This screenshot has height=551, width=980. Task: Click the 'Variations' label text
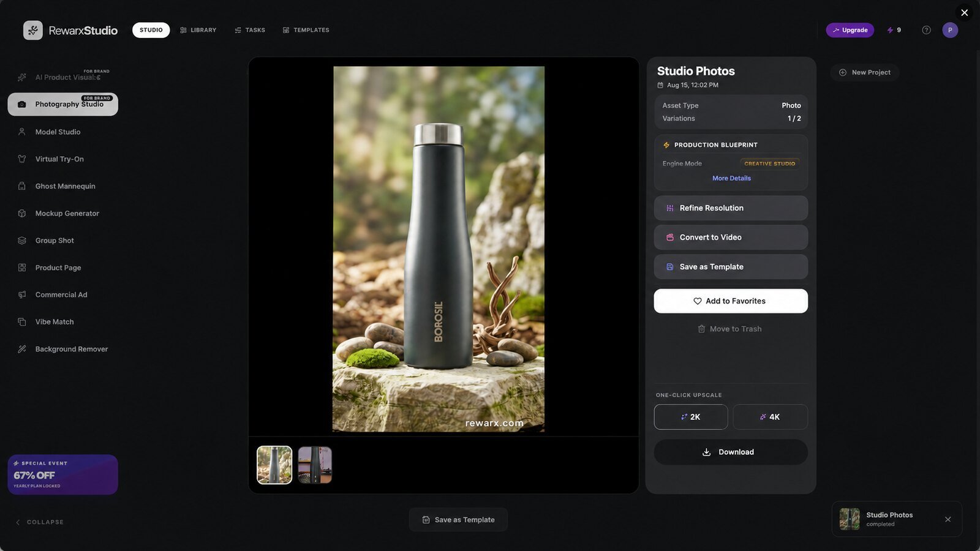pyautogui.click(x=679, y=118)
